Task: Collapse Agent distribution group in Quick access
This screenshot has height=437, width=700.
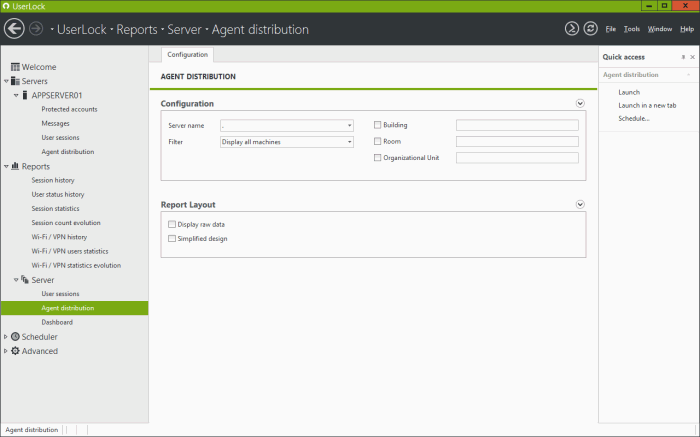Action: (x=689, y=75)
